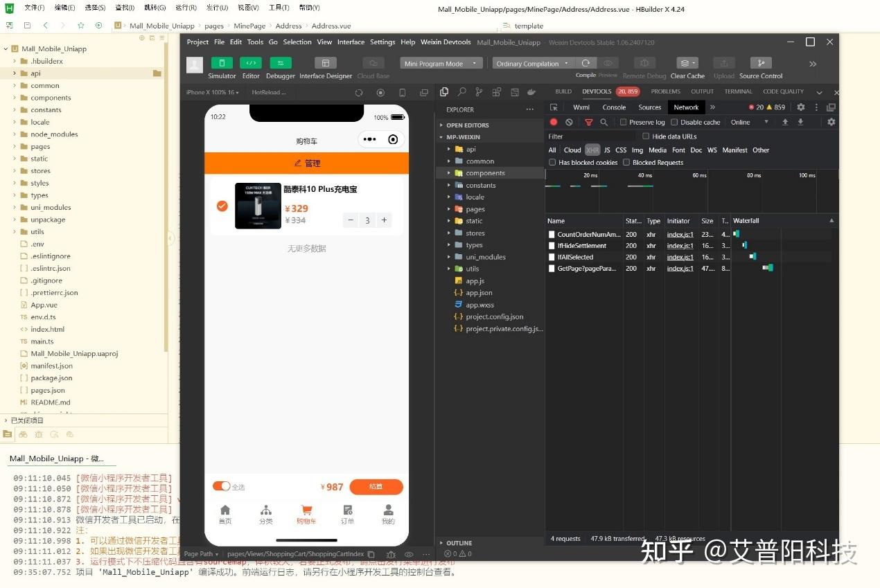Toggle the Debugger panel button
Viewport: 880px width, 588px height.
coord(281,63)
